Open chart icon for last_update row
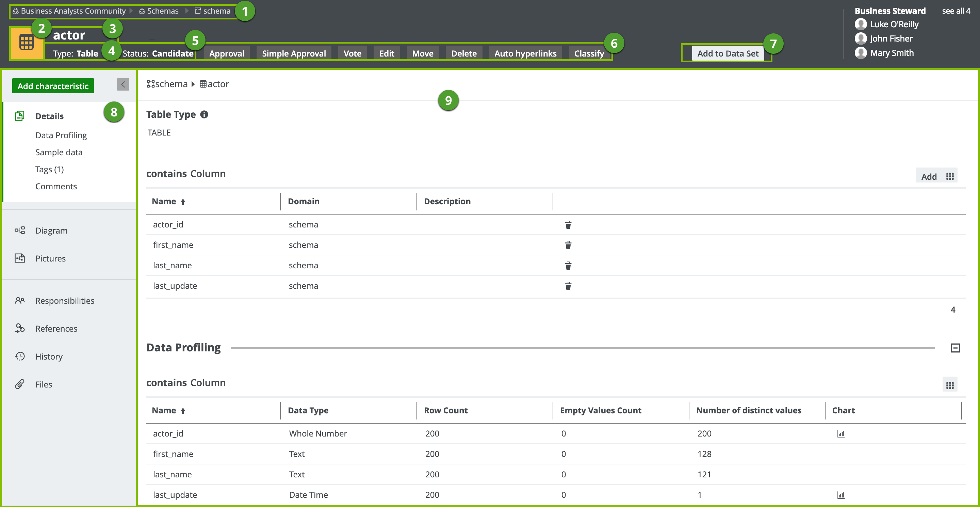The image size is (980, 507). click(840, 495)
